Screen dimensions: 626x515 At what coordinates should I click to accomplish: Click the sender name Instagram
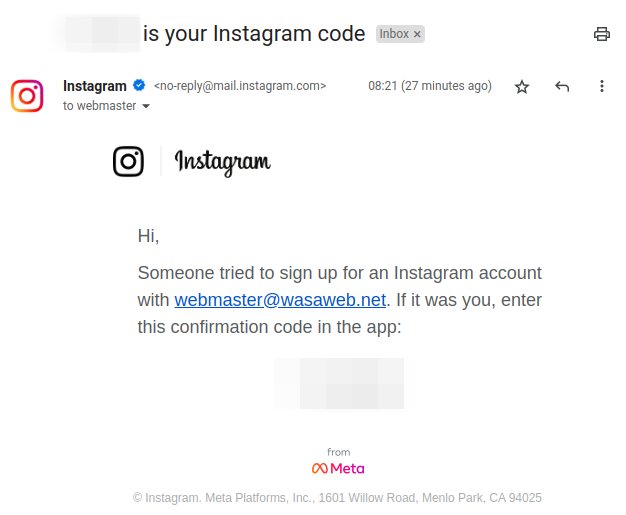pos(95,86)
